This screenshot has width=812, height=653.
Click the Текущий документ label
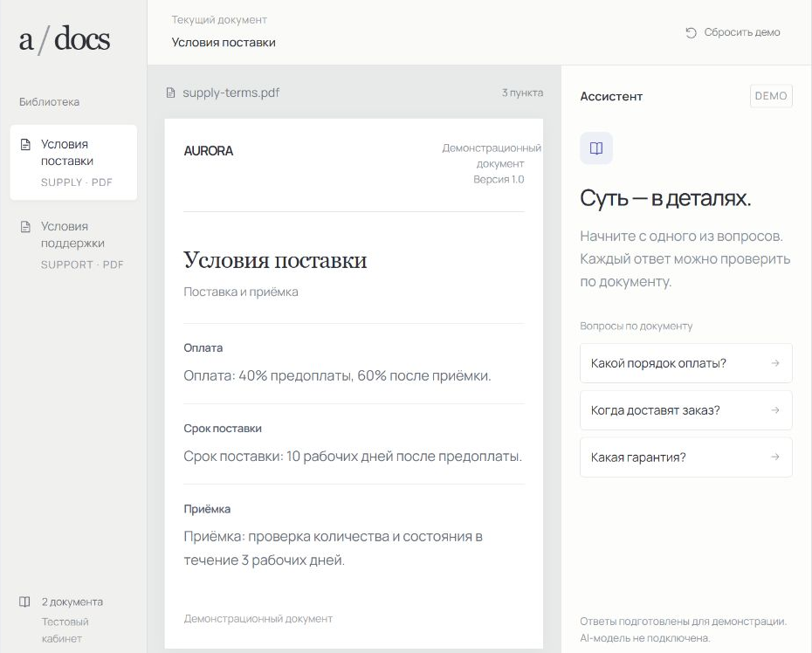coord(219,20)
